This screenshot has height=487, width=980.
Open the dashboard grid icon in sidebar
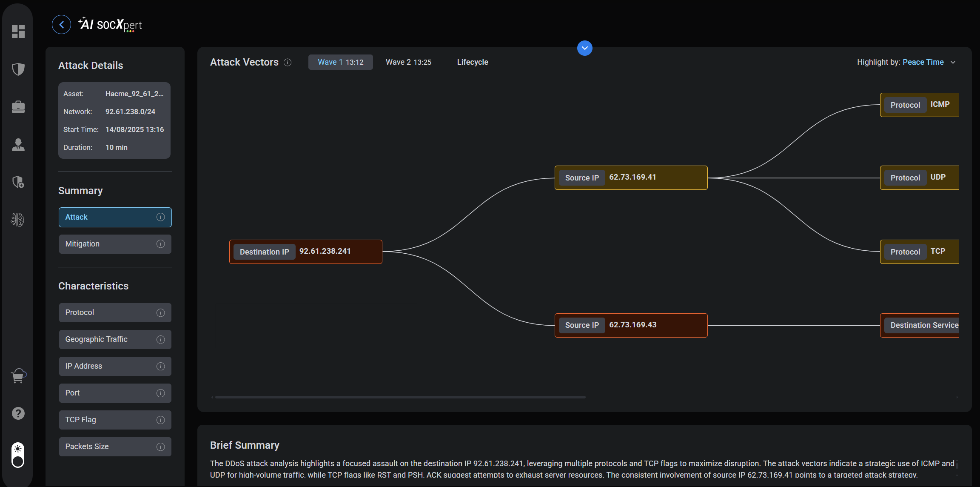click(x=18, y=32)
